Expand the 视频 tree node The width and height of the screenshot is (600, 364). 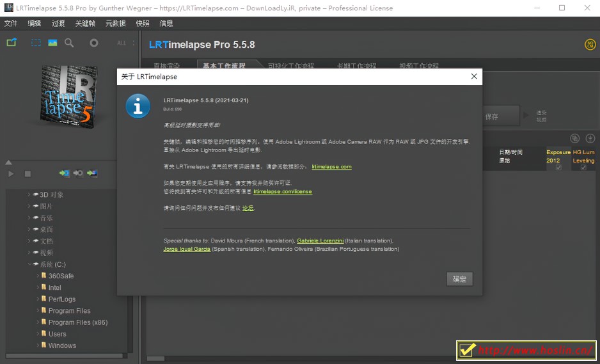[29, 252]
